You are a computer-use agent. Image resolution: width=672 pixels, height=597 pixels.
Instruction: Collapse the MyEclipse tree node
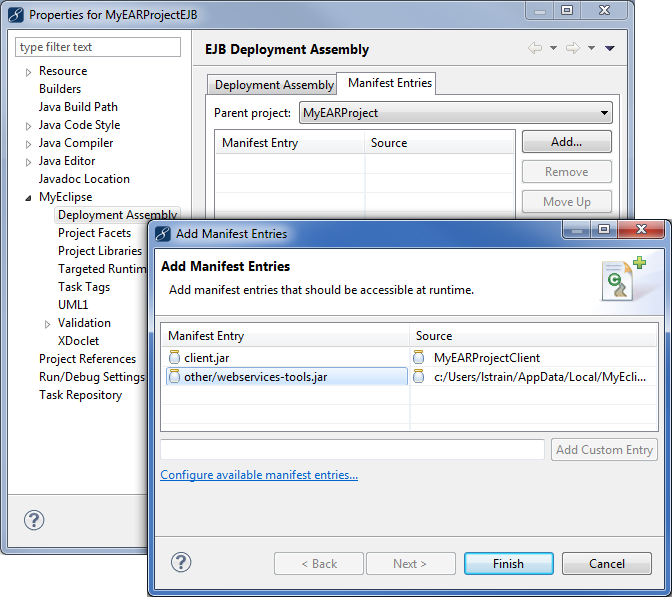tap(28, 198)
